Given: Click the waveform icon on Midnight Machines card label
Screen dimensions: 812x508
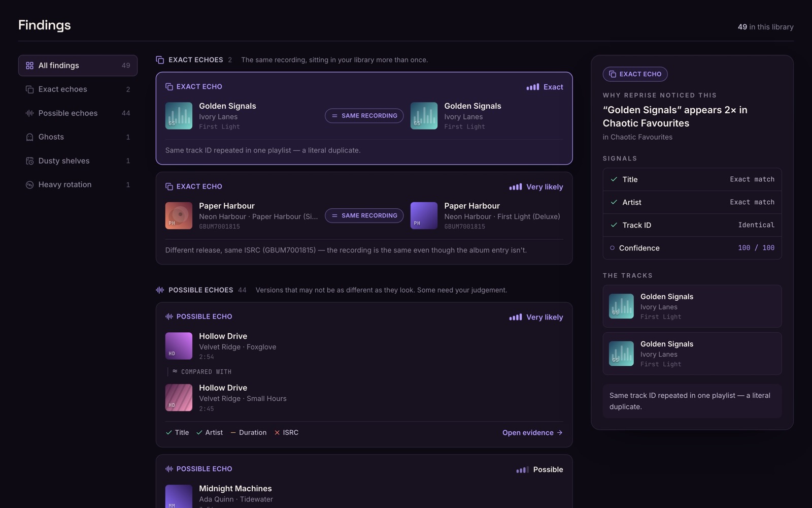Looking at the screenshot, I should click(x=169, y=469).
